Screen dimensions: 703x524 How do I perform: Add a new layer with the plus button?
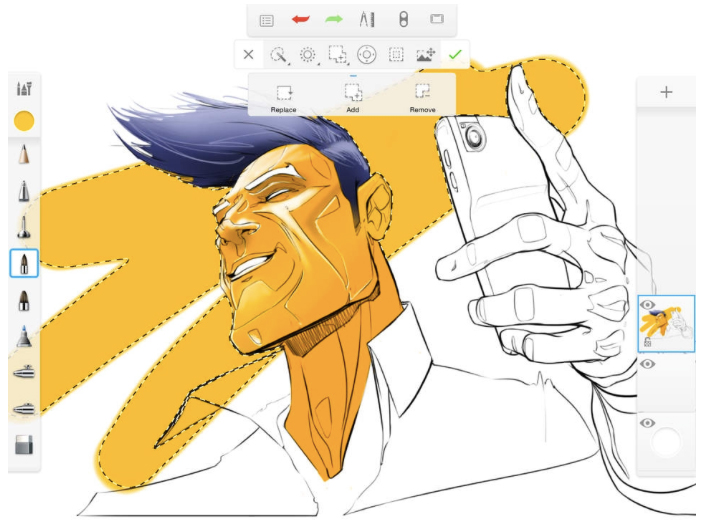[x=666, y=92]
